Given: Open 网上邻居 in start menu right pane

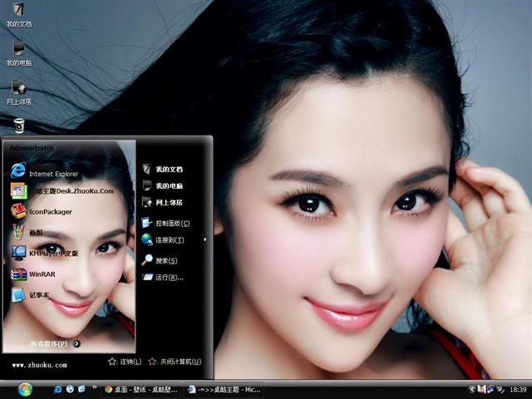Looking at the screenshot, I should [163, 202].
